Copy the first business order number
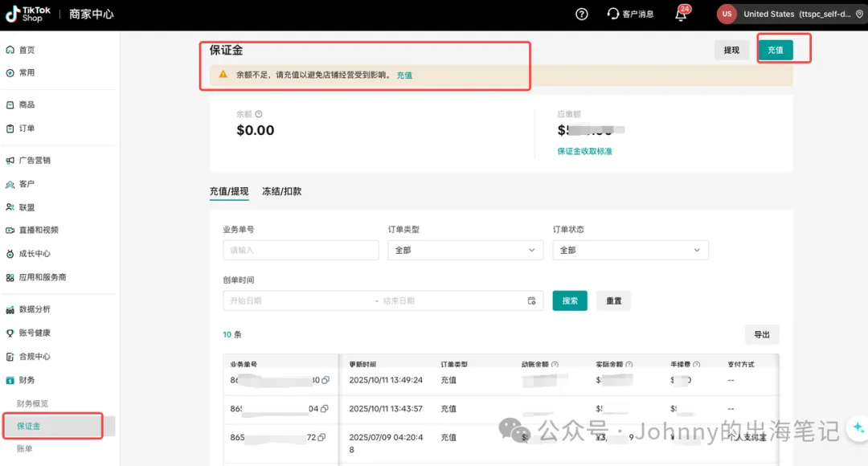868x466 pixels. (325, 380)
